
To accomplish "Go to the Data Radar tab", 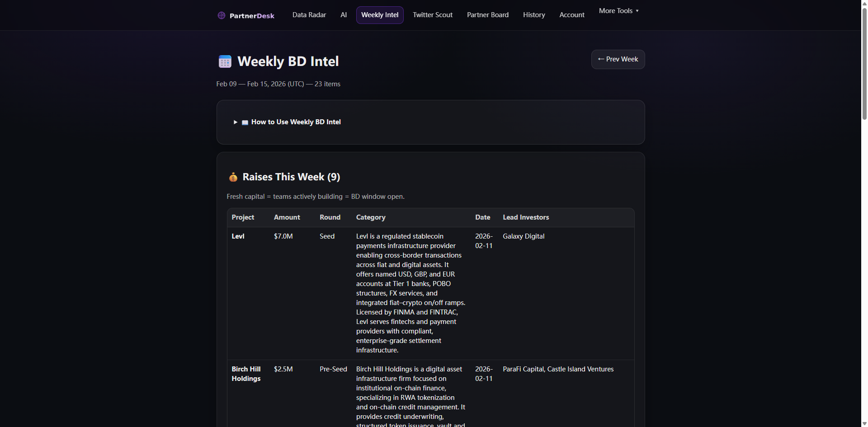I will [x=309, y=15].
